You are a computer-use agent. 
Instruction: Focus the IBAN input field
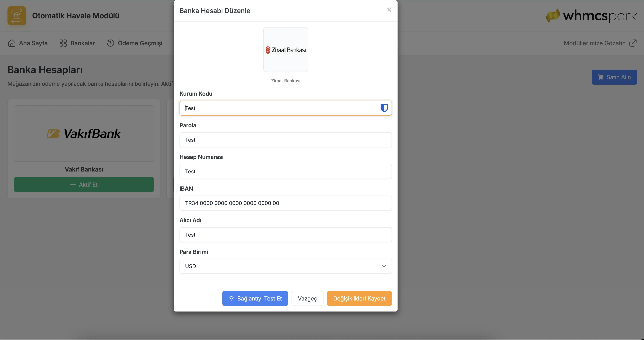click(286, 203)
